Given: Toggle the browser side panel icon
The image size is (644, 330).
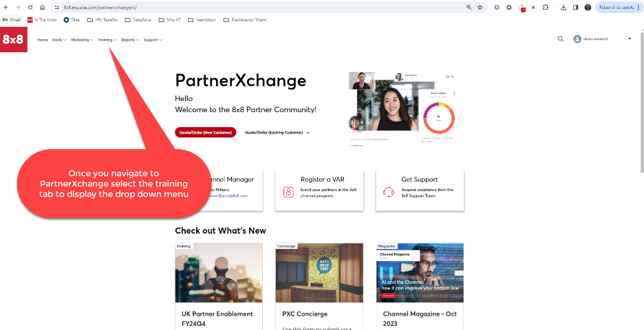Looking at the screenshot, I should 575,8.
